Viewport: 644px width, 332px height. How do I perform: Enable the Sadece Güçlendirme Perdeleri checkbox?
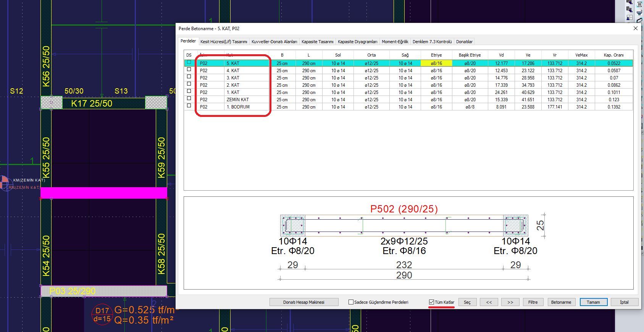(x=351, y=302)
